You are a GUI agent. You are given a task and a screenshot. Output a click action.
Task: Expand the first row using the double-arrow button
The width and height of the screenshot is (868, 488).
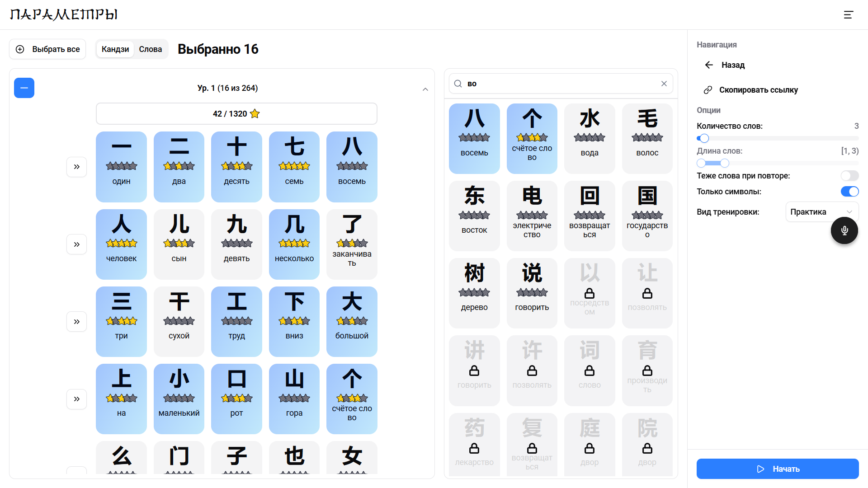[x=76, y=167]
